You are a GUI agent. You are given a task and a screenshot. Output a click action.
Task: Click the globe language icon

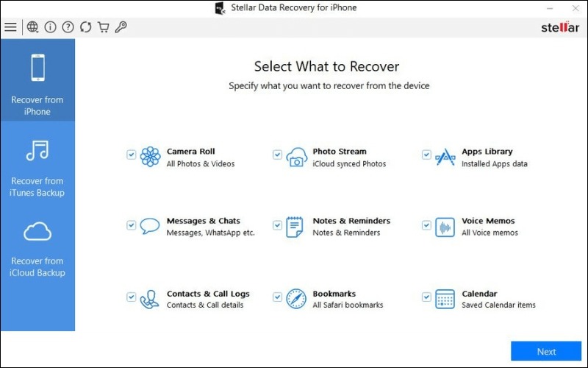tap(32, 27)
